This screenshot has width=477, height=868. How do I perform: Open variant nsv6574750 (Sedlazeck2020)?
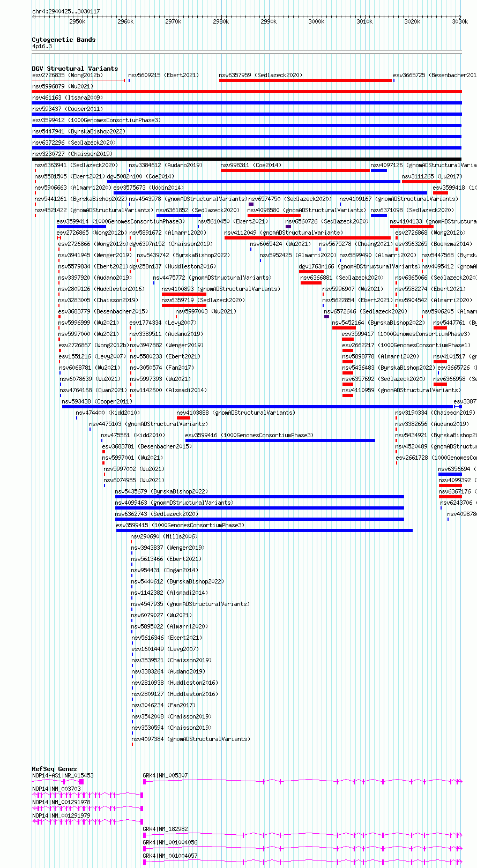[x=290, y=199]
